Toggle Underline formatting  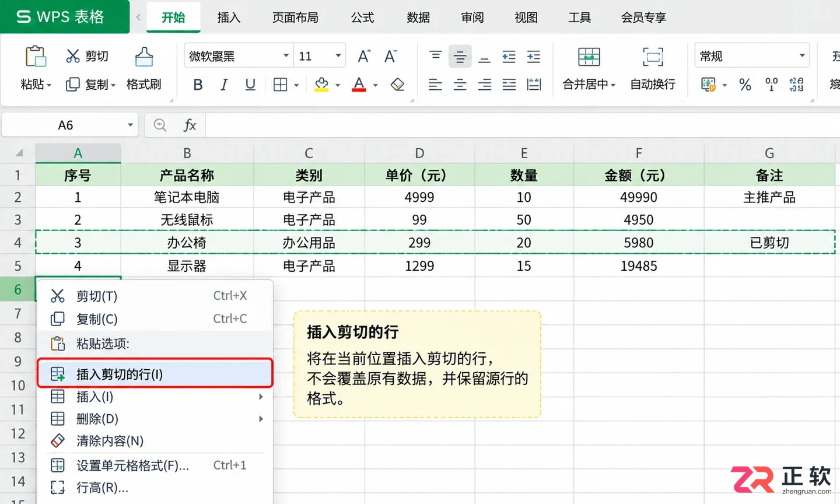point(250,85)
